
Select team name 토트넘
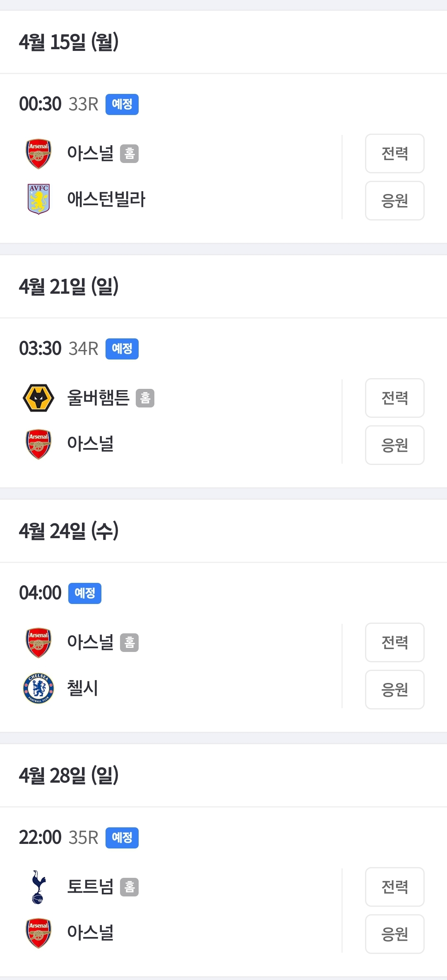click(90, 887)
